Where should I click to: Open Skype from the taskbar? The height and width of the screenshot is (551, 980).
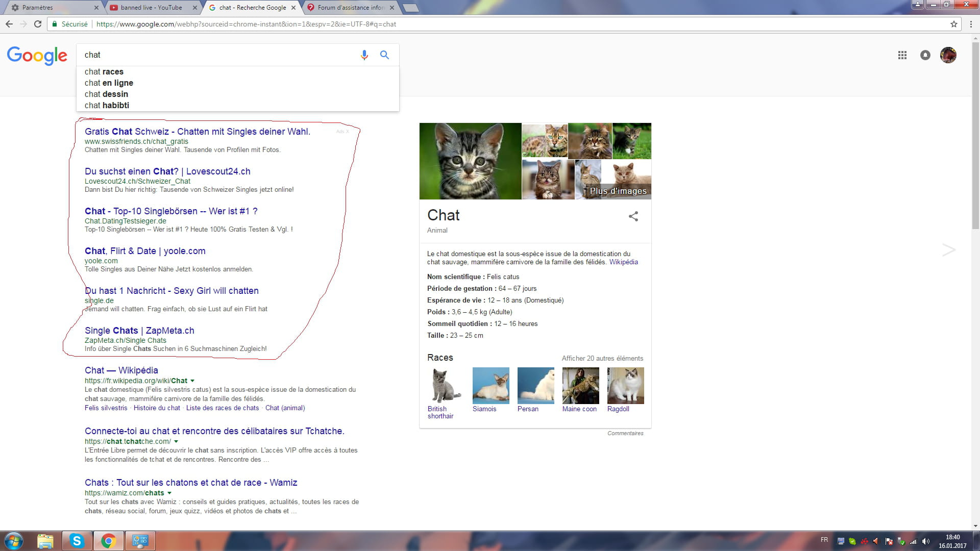77,541
